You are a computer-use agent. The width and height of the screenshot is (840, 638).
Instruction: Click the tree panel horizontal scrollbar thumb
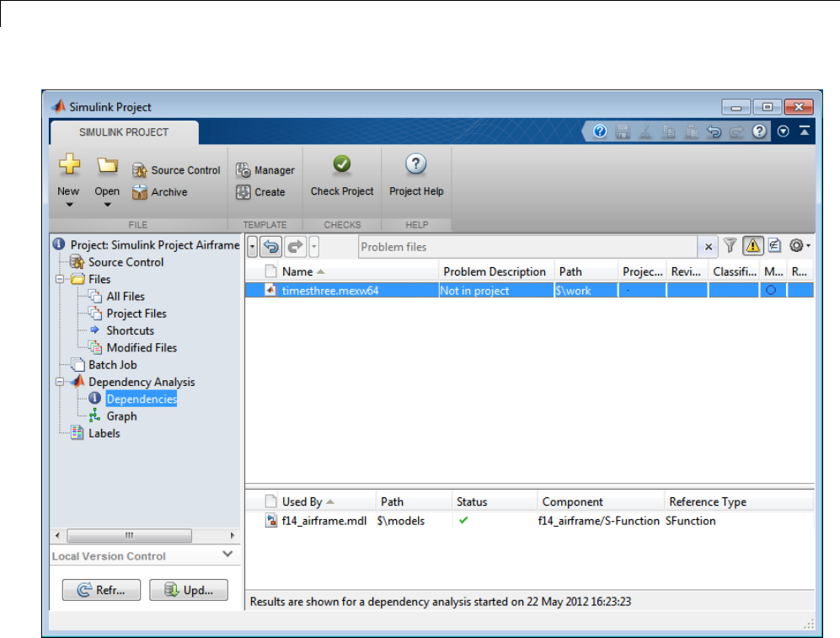(x=129, y=535)
